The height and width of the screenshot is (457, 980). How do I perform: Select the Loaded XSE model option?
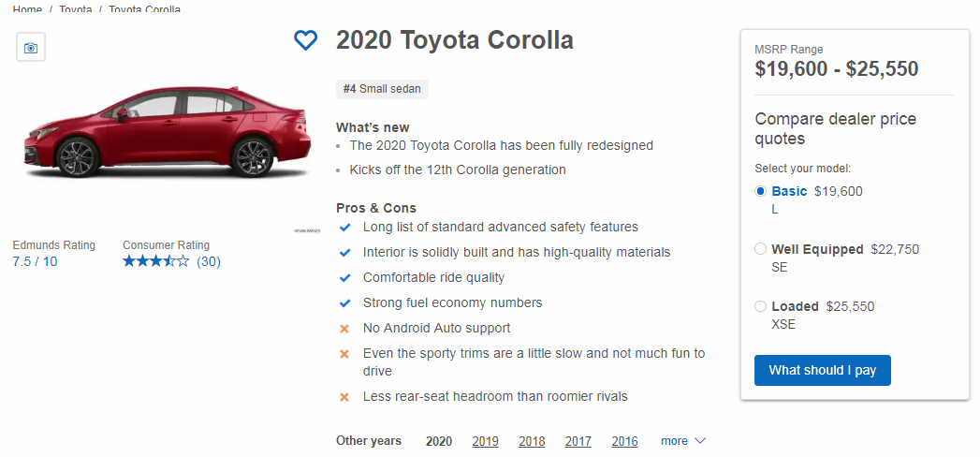coord(760,307)
